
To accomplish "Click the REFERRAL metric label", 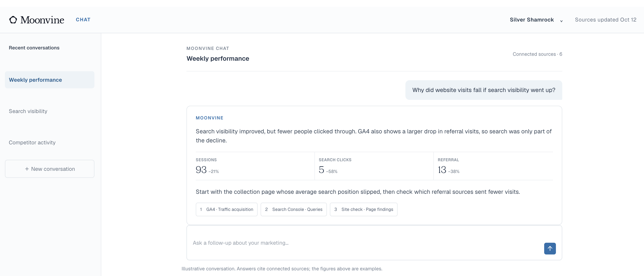I will [x=448, y=160].
